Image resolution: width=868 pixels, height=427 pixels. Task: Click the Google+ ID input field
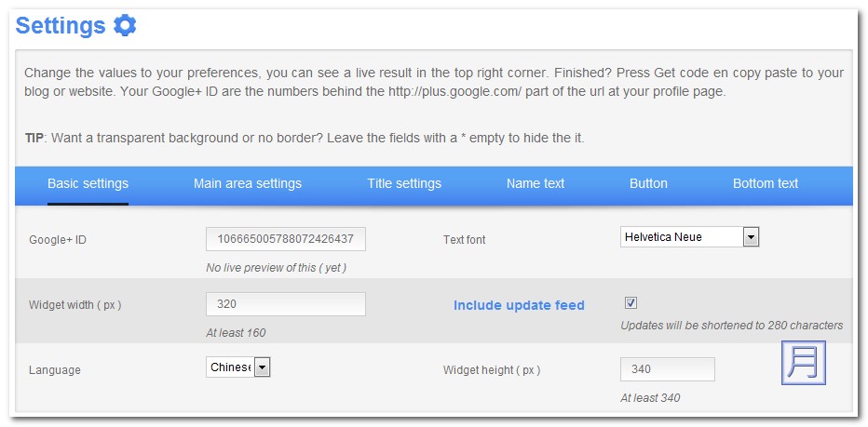[285, 239]
